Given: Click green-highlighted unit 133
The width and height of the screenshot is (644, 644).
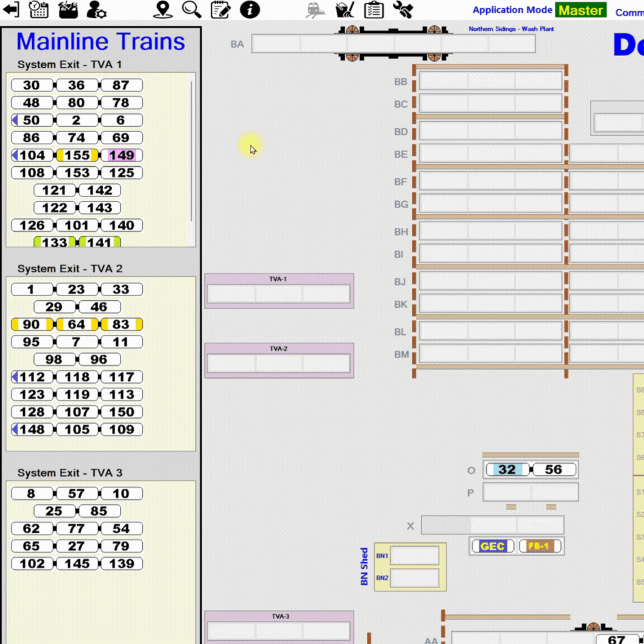Looking at the screenshot, I should 54,242.
